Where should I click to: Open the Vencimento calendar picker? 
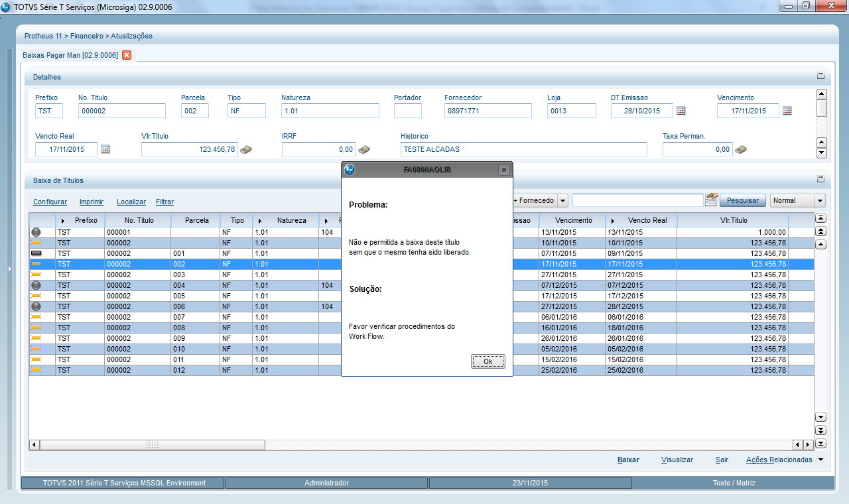(x=787, y=111)
